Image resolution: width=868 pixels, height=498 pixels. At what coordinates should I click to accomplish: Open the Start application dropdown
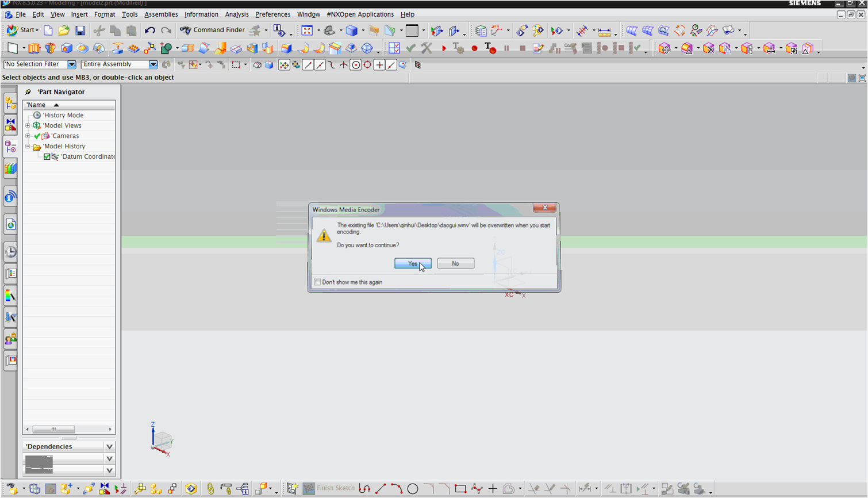coord(23,30)
